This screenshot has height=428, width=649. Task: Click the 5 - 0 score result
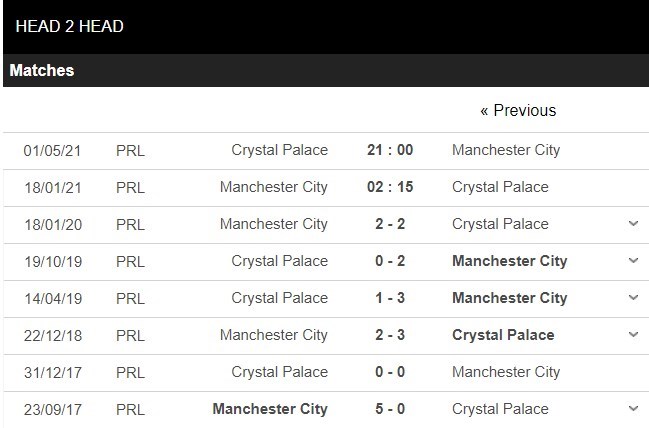tap(390, 409)
